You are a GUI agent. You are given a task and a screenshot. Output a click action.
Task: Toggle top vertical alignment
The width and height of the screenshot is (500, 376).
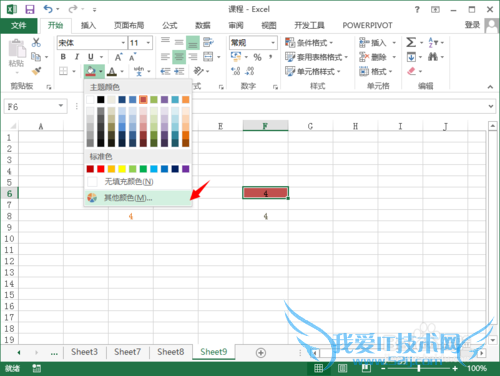pos(165,41)
